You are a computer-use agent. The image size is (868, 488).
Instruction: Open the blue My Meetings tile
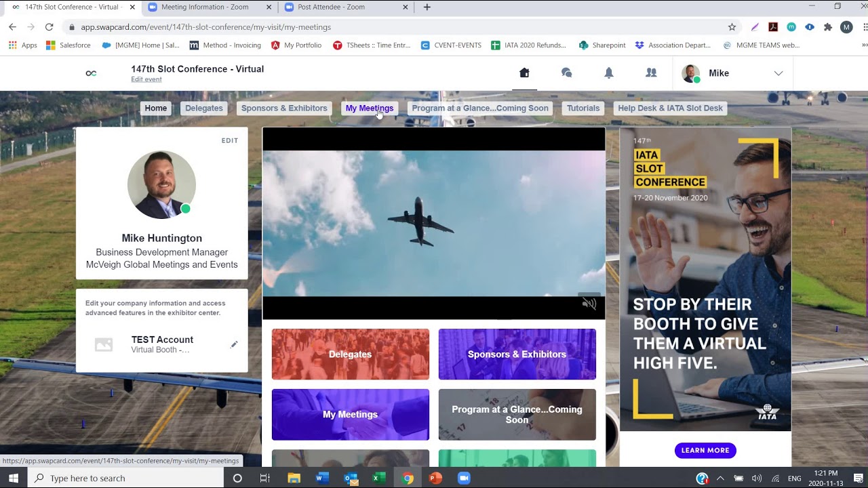click(351, 415)
